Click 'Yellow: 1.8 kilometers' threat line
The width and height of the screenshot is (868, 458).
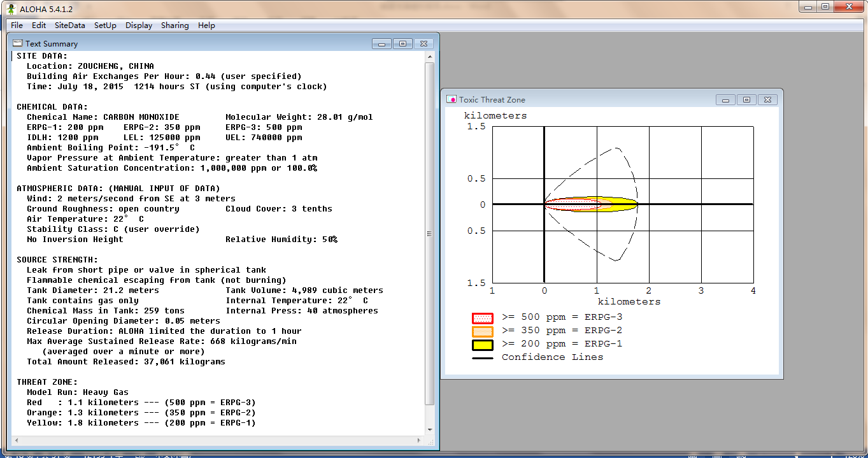click(141, 423)
